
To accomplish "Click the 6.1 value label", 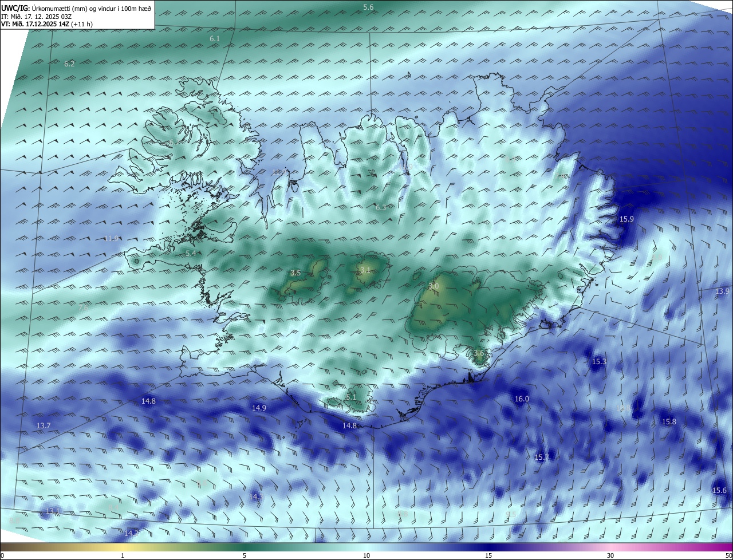I will (x=215, y=38).
